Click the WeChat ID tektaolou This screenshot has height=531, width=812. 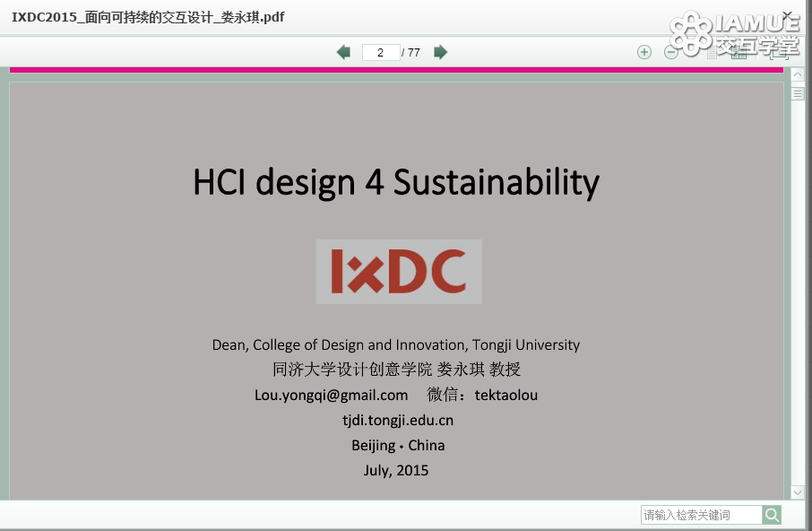506,396
